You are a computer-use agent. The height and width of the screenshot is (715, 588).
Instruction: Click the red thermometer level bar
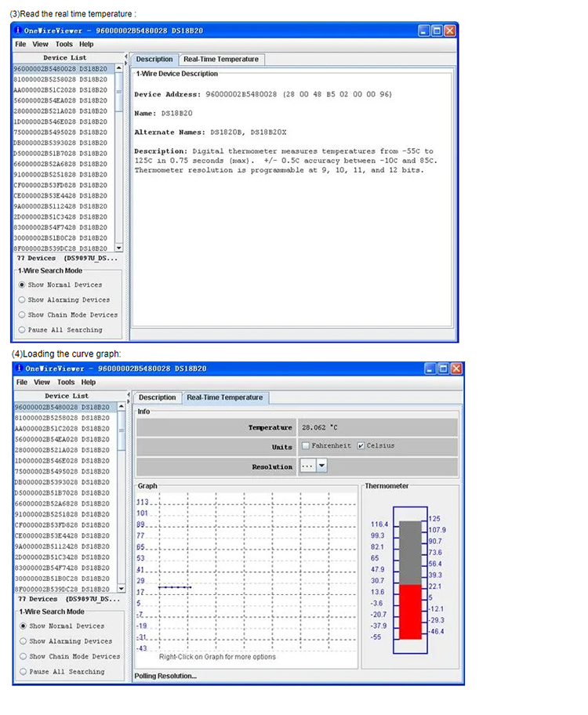coord(410,612)
